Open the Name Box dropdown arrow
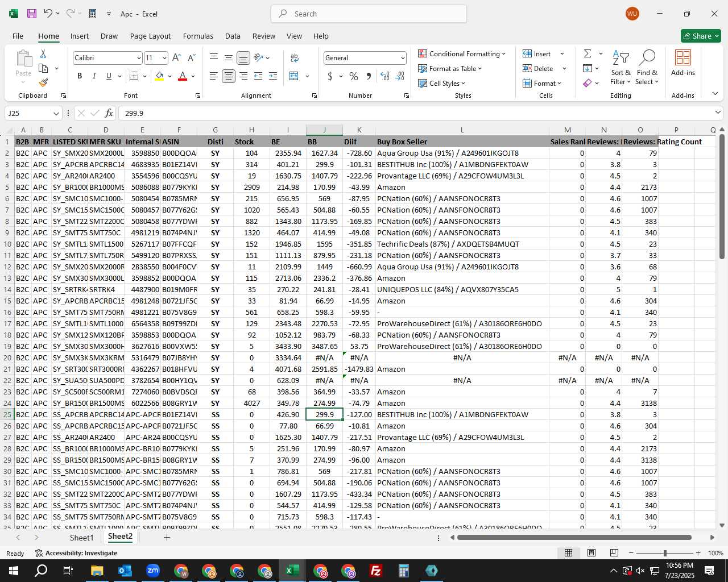The width and height of the screenshot is (728, 582). [x=56, y=113]
